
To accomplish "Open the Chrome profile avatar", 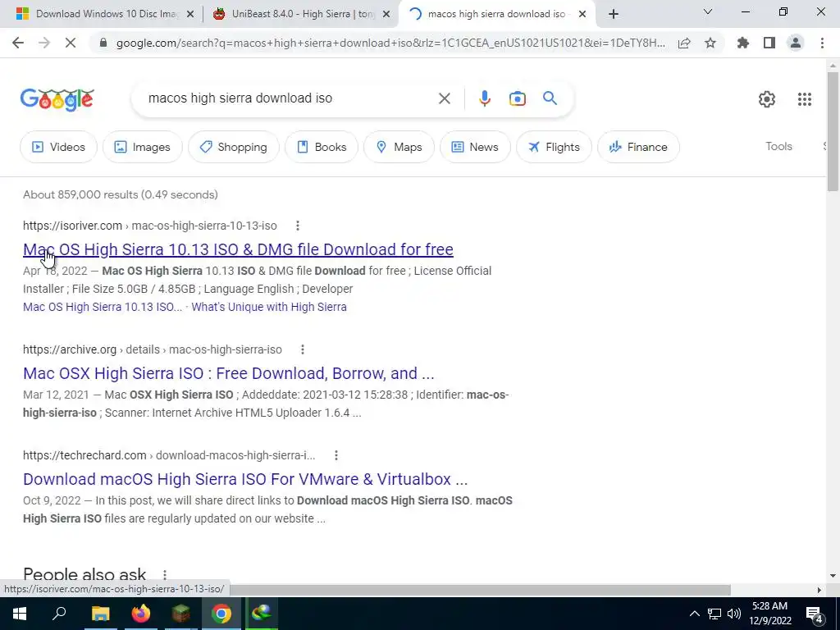I will (796, 43).
